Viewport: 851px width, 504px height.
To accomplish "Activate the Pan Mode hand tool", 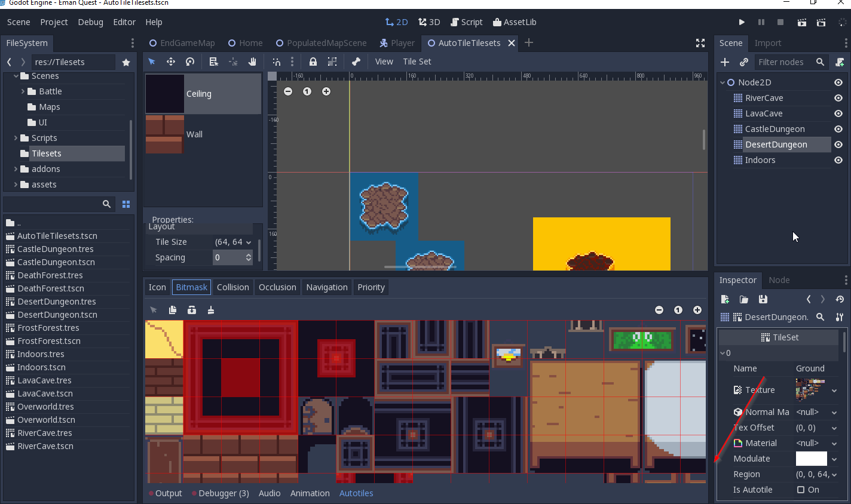I will pyautogui.click(x=252, y=62).
